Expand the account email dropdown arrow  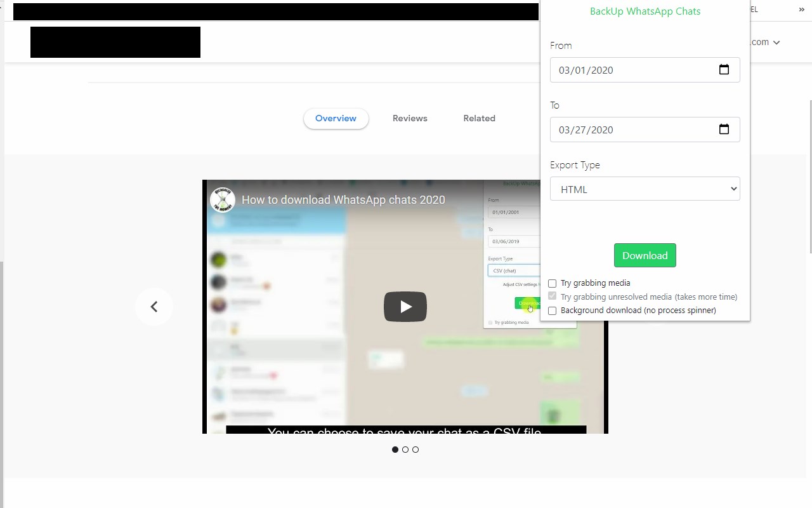(776, 43)
